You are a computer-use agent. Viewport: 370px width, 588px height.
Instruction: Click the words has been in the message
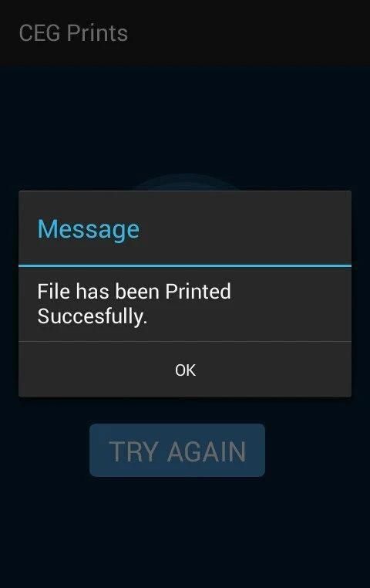pos(118,292)
